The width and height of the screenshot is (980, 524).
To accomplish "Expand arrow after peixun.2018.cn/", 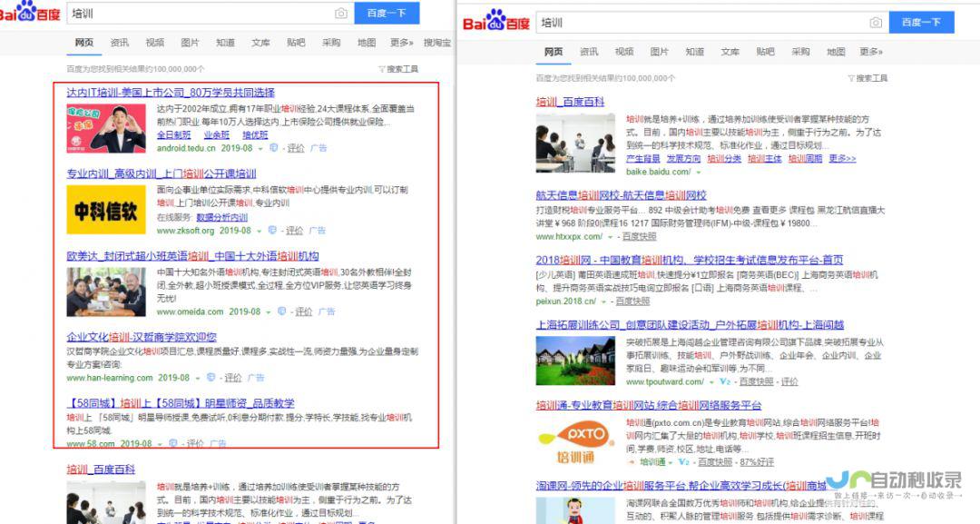I will (603, 302).
